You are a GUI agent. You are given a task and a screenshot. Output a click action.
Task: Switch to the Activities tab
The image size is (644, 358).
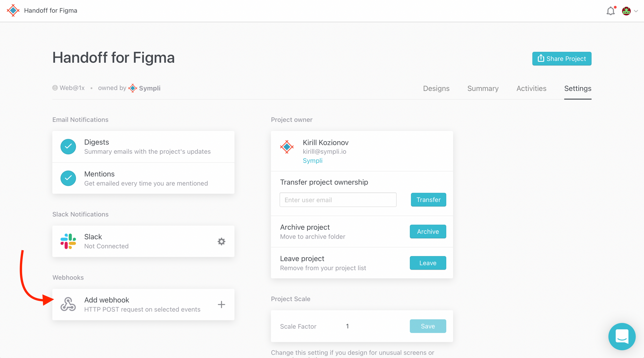(531, 88)
